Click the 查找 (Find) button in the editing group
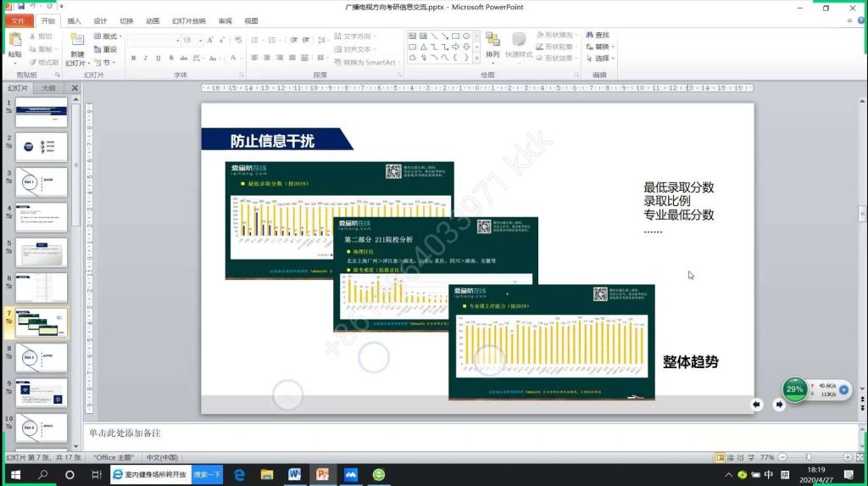This screenshot has height=486, width=868. (x=597, y=36)
